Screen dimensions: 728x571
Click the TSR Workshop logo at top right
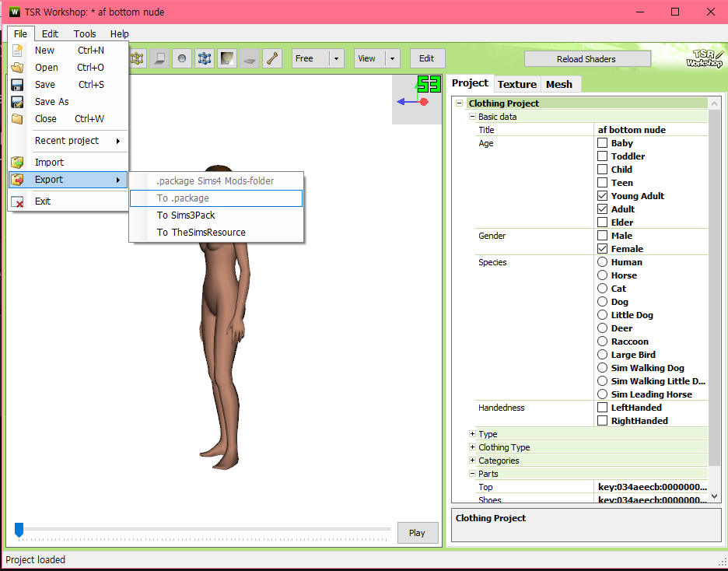tap(705, 58)
